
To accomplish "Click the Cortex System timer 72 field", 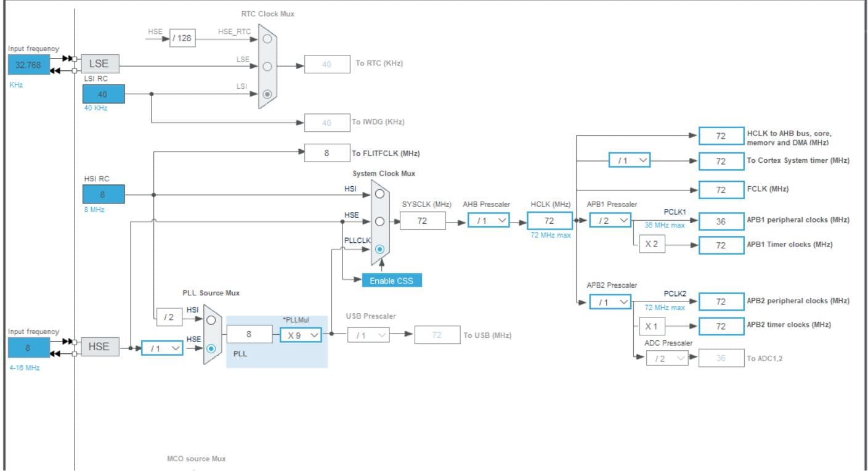I will (x=721, y=161).
